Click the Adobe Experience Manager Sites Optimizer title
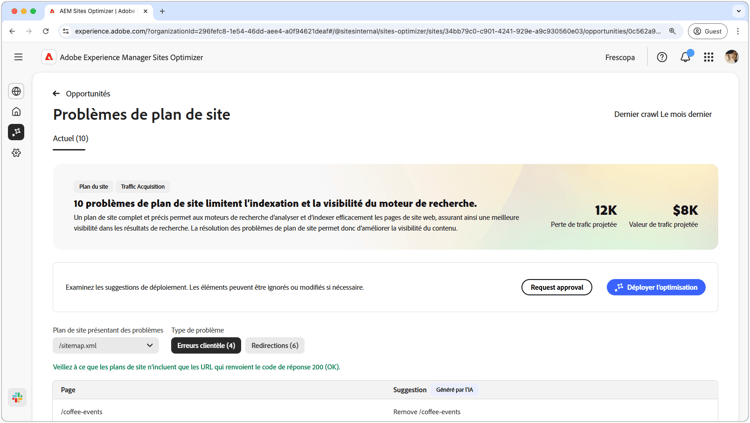Viewport: 750px width, 423px height. pyautogui.click(x=131, y=57)
